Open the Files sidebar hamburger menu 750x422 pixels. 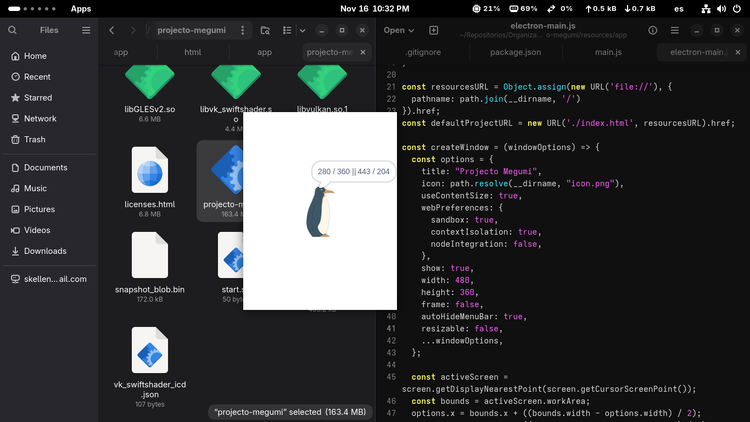86,30
